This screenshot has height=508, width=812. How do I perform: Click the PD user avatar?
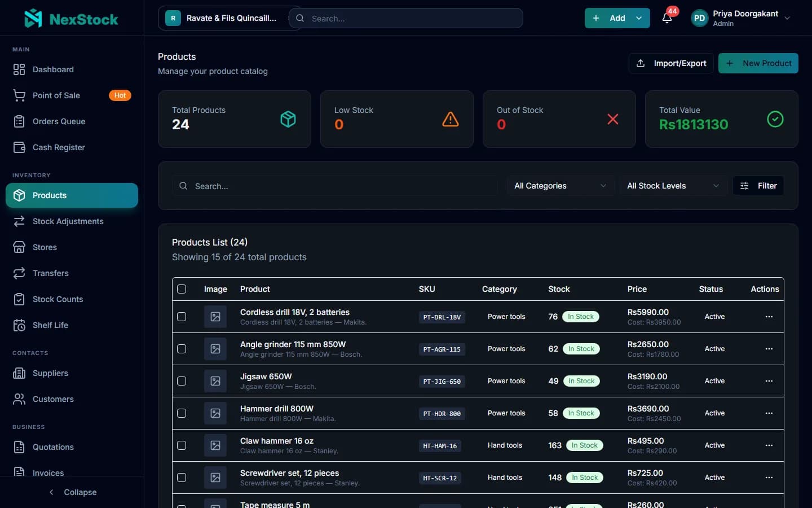[700, 18]
